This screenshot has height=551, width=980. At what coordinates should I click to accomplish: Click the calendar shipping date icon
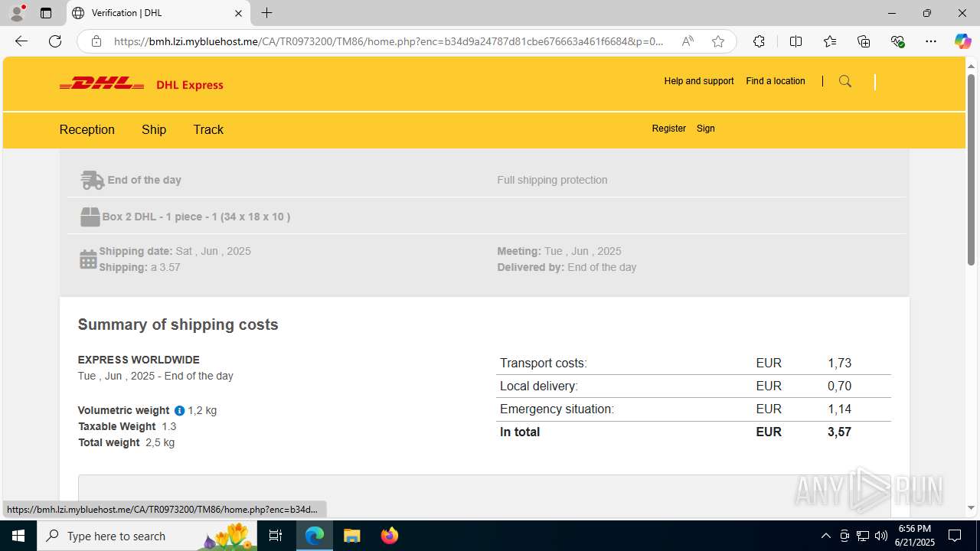click(x=88, y=259)
